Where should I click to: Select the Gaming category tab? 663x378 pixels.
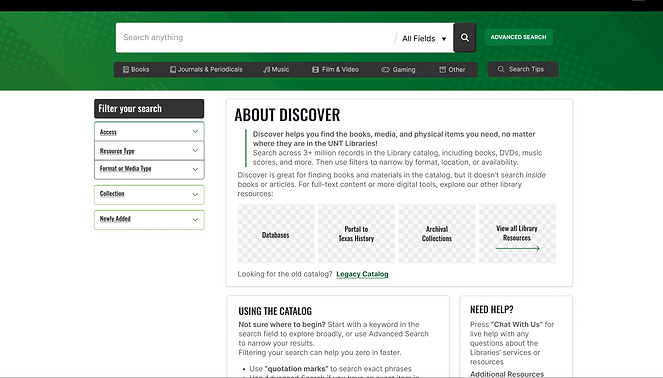(398, 69)
